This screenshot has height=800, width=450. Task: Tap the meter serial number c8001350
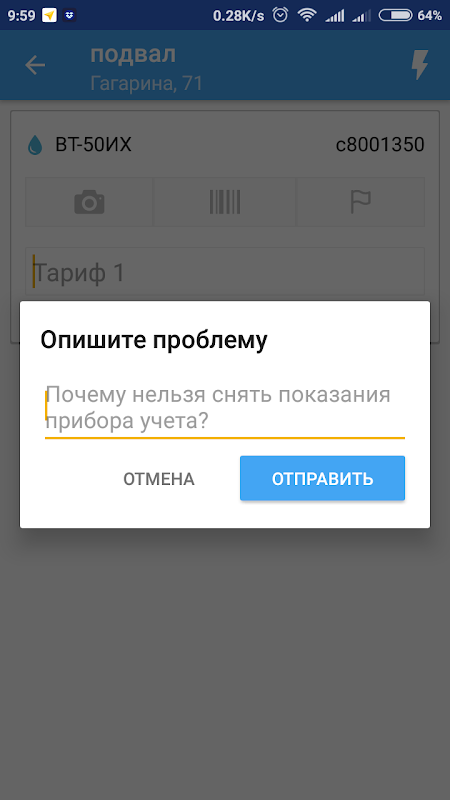click(x=380, y=145)
